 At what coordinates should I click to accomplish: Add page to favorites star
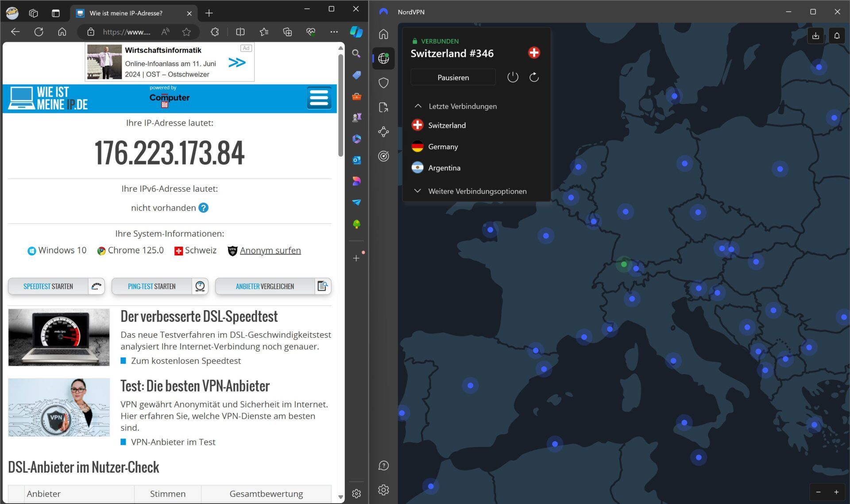(x=186, y=32)
